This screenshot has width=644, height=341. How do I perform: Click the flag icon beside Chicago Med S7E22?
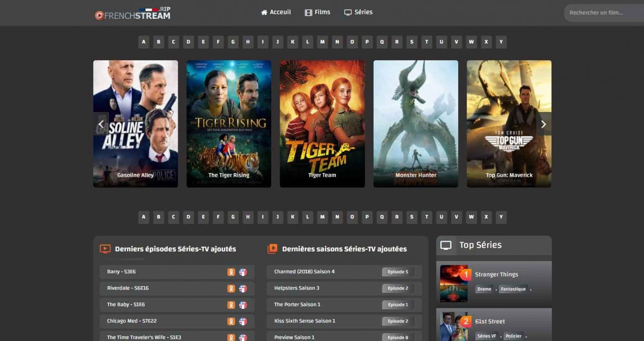pos(243,321)
